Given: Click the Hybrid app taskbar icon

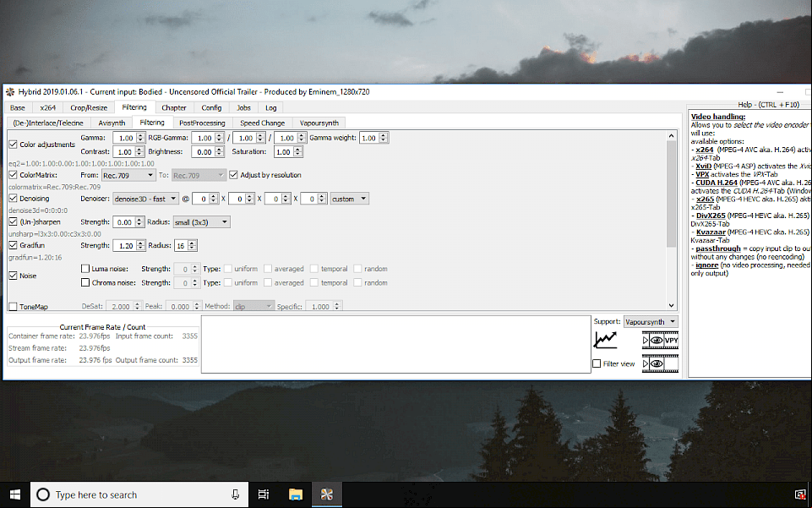Looking at the screenshot, I should pos(327,494).
